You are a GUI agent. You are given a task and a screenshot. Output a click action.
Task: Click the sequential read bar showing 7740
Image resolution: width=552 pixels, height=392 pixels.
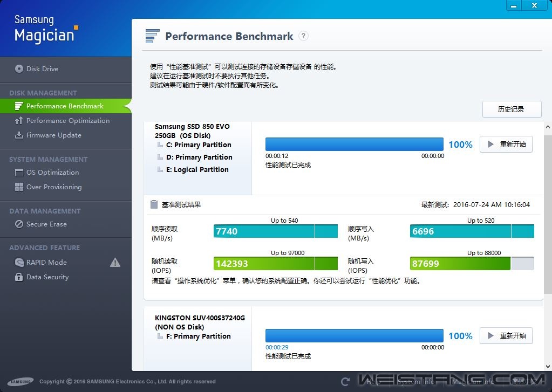click(x=276, y=231)
